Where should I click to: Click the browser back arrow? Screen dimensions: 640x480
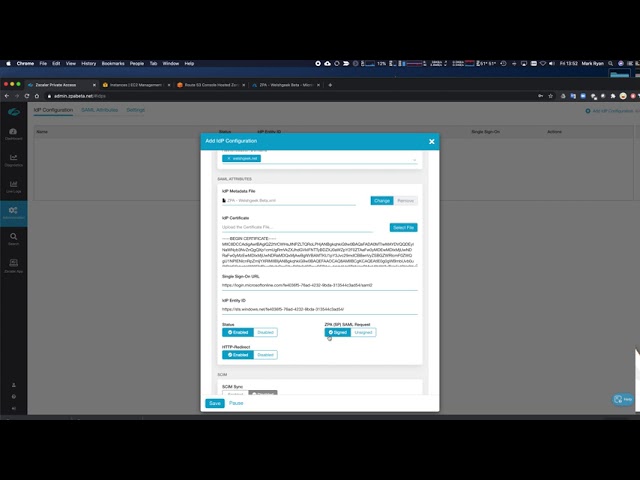(7, 96)
